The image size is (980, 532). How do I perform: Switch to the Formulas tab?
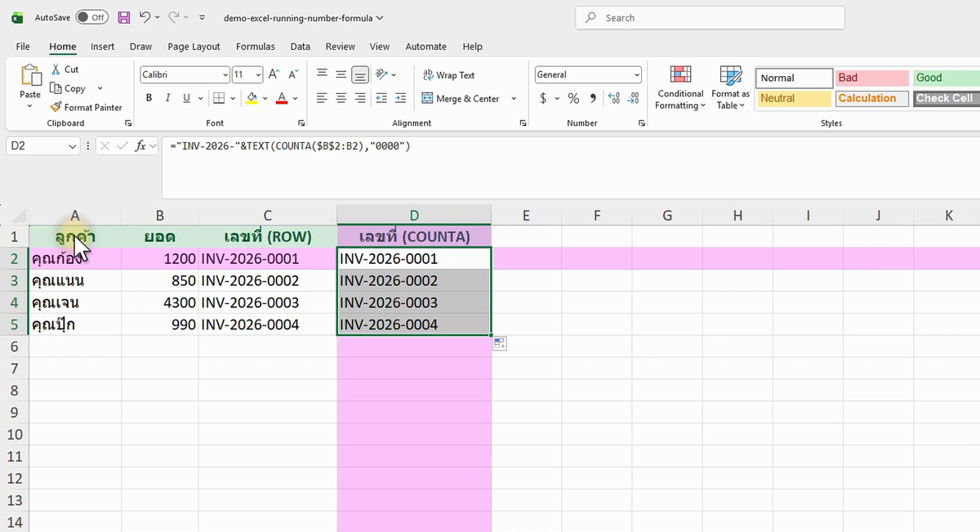256,47
